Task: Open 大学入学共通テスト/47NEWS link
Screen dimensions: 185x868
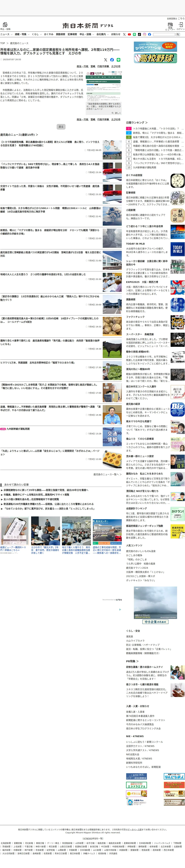Action: [142, 750]
